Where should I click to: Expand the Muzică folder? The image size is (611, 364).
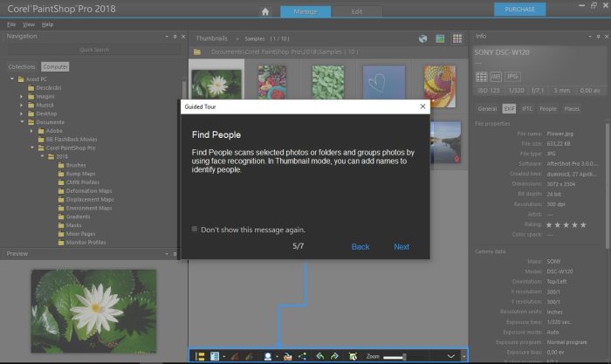tap(22, 105)
